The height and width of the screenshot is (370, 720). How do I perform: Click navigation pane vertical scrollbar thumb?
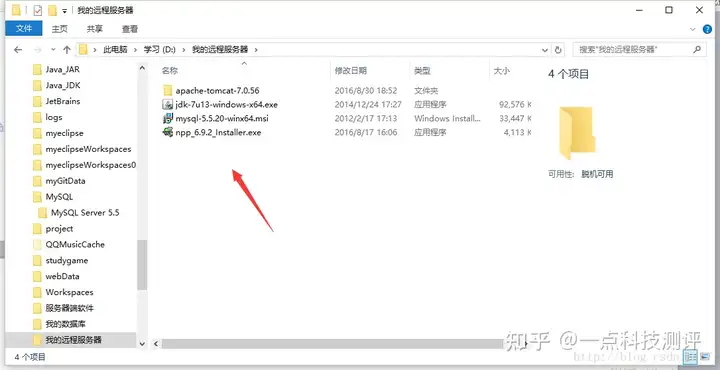point(142,265)
